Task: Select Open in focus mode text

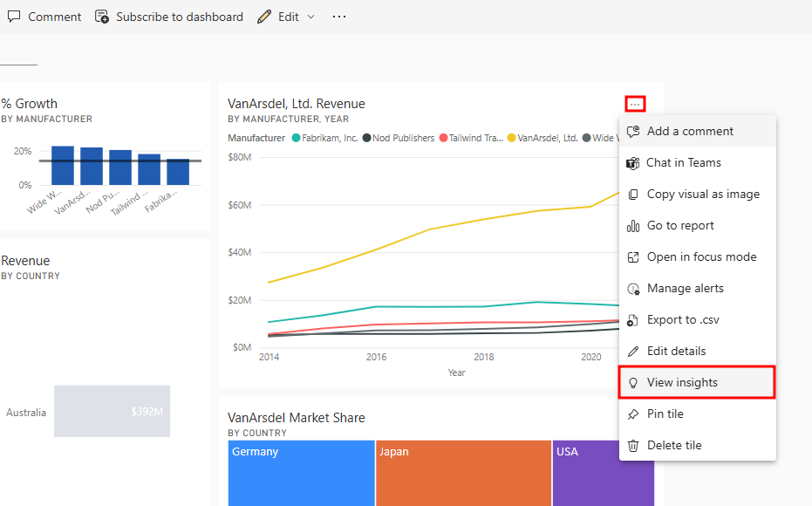Action: tap(702, 256)
